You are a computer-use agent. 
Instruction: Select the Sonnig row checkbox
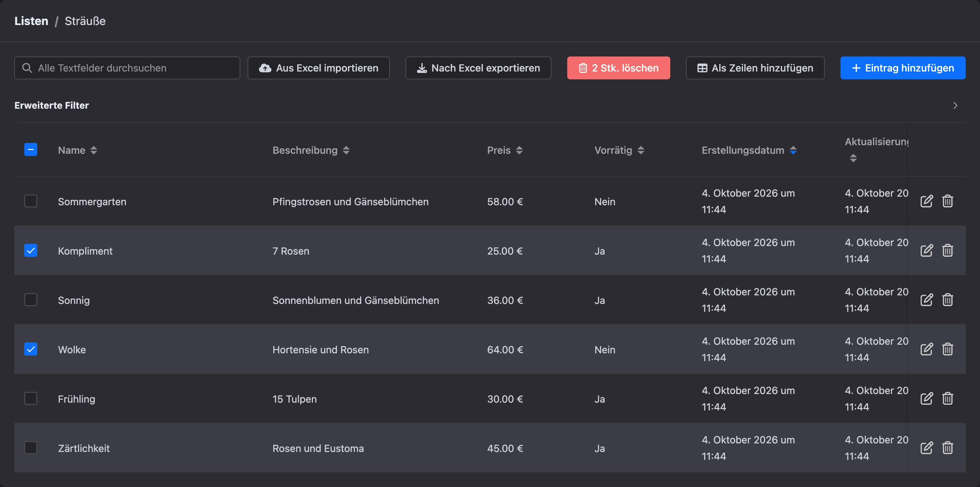pos(31,300)
